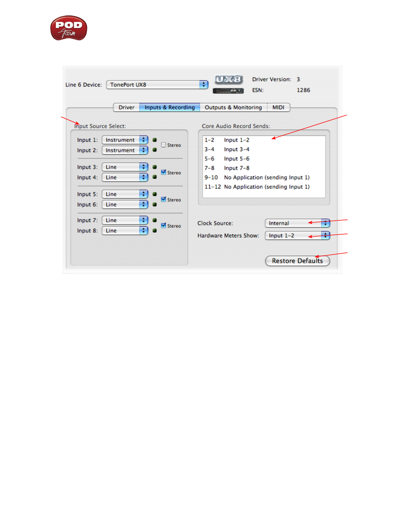Select the 11-12 No Application send row
The width and height of the screenshot is (411, 532).
264,187
